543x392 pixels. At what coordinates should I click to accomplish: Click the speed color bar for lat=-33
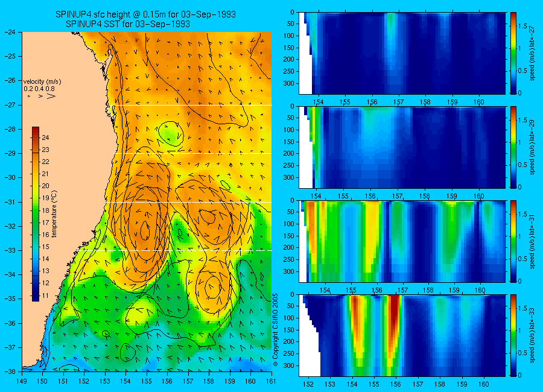click(x=513, y=335)
